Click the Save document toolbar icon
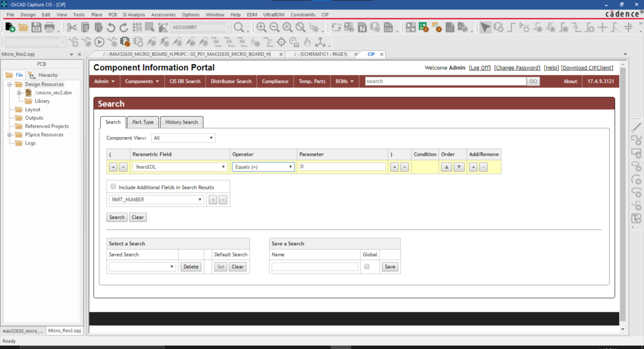The image size is (644, 349). pyautogui.click(x=36, y=28)
